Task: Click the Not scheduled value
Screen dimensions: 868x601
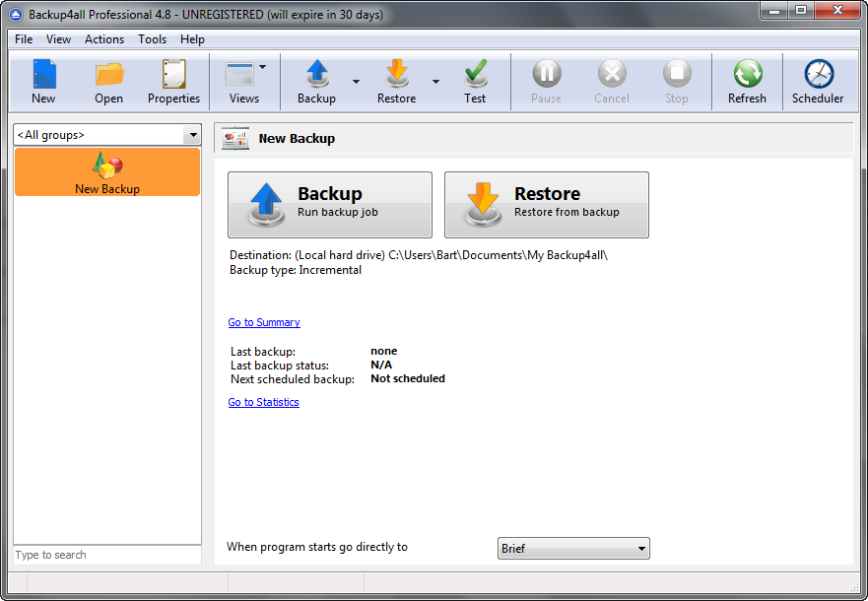Action: click(408, 378)
